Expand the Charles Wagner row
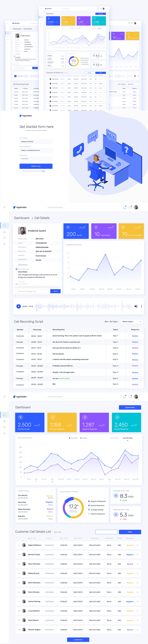This screenshot has width=148, height=644. click(x=137, y=630)
